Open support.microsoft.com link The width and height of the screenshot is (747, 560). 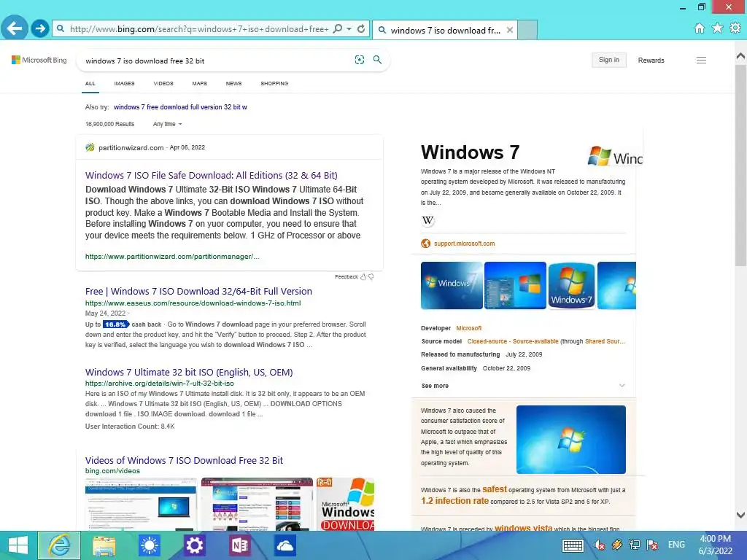click(x=464, y=244)
